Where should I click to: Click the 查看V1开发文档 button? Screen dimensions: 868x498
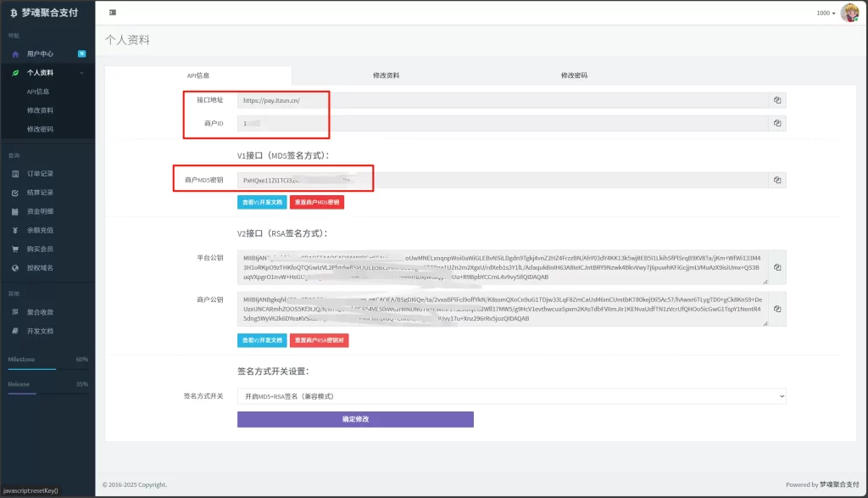click(x=262, y=203)
